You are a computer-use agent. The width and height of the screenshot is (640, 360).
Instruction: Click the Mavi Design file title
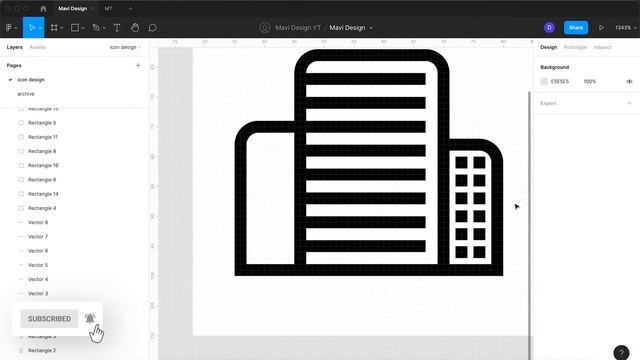[347, 28]
